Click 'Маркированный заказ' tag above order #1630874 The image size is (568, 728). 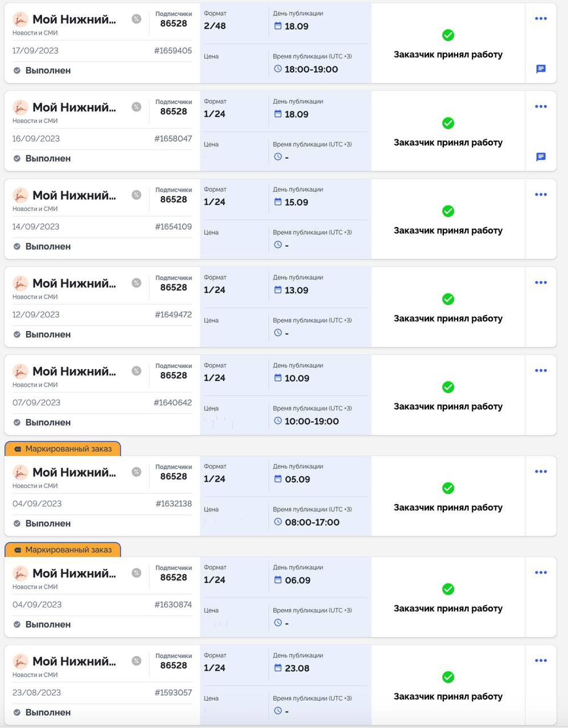click(x=63, y=550)
